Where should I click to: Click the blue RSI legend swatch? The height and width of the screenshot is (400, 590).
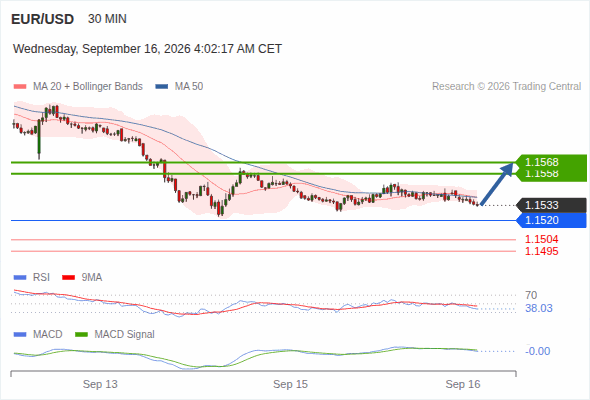pos(20,278)
